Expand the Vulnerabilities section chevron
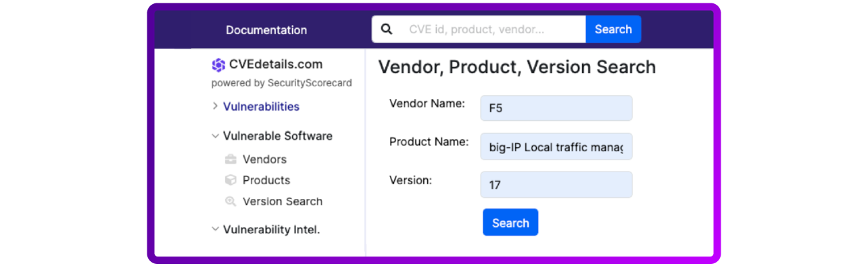Screen dimensions: 868x266 [215, 106]
